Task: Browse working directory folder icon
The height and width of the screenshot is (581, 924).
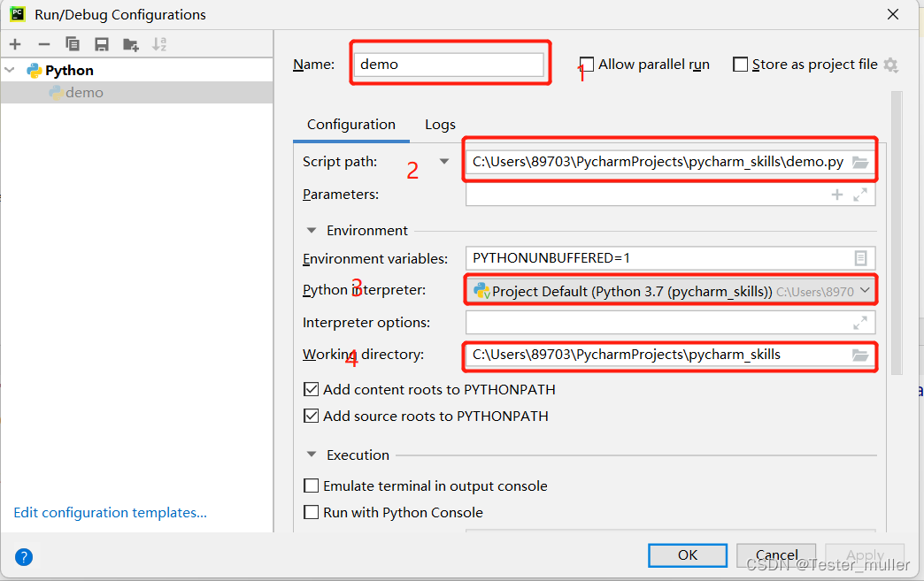Action: (x=860, y=355)
